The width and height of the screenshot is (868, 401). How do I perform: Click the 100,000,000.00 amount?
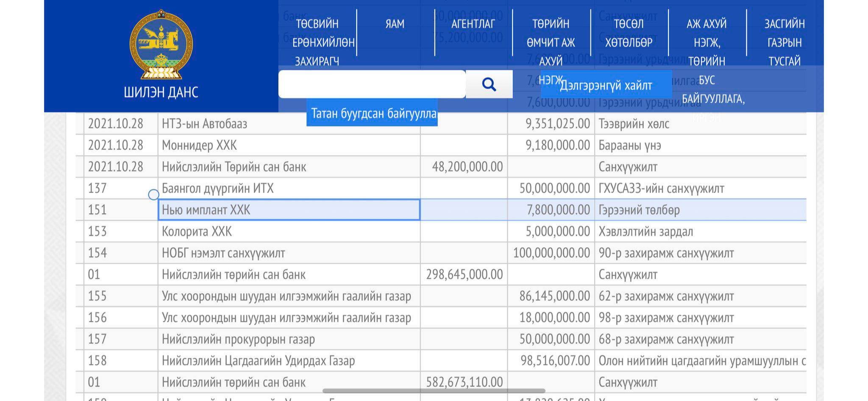tap(551, 253)
